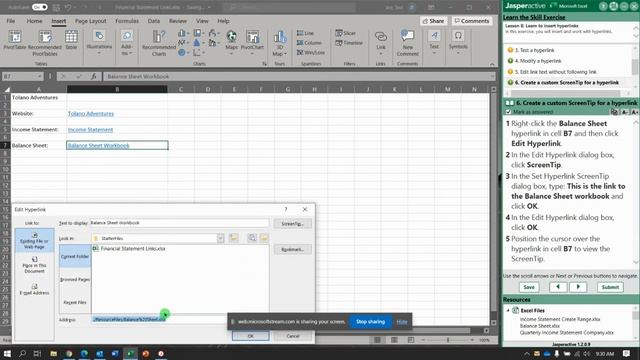Go to the next Jasperactive step

[x=578, y=287]
